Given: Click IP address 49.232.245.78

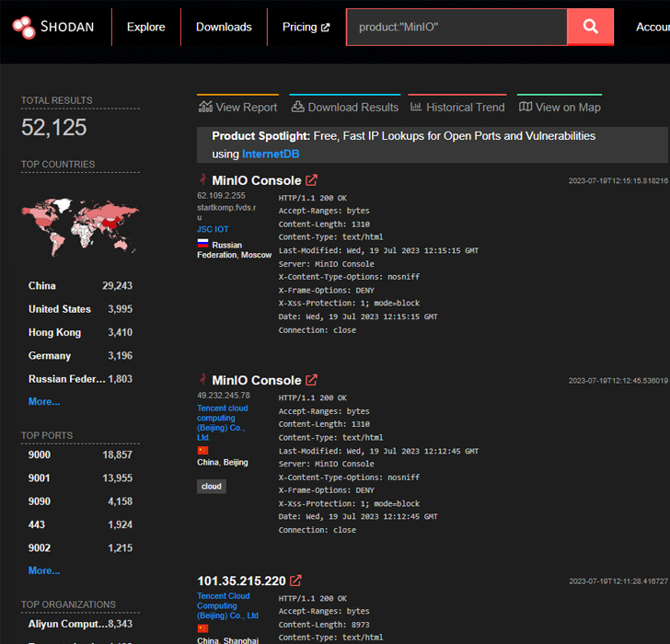Looking at the screenshot, I should (224, 396).
